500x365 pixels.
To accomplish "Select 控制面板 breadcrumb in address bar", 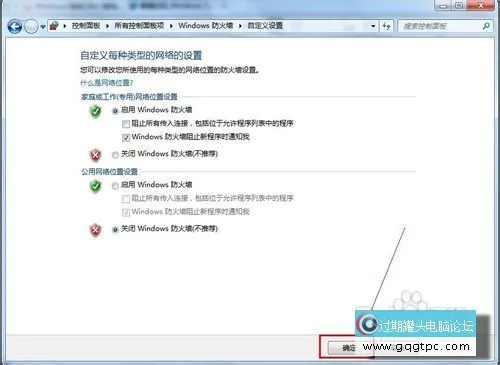I will click(86, 26).
